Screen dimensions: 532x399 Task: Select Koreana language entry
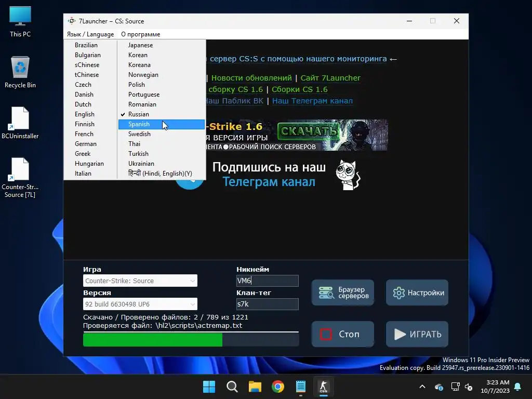click(162, 65)
